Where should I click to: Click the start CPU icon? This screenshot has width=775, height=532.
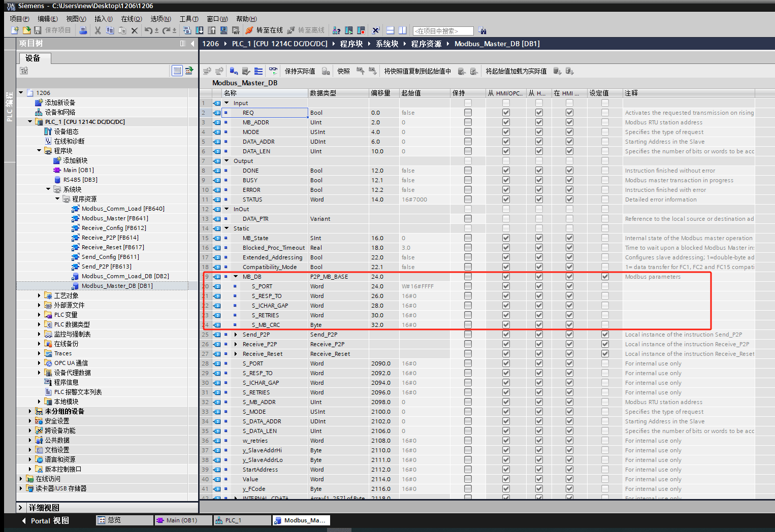(x=349, y=30)
